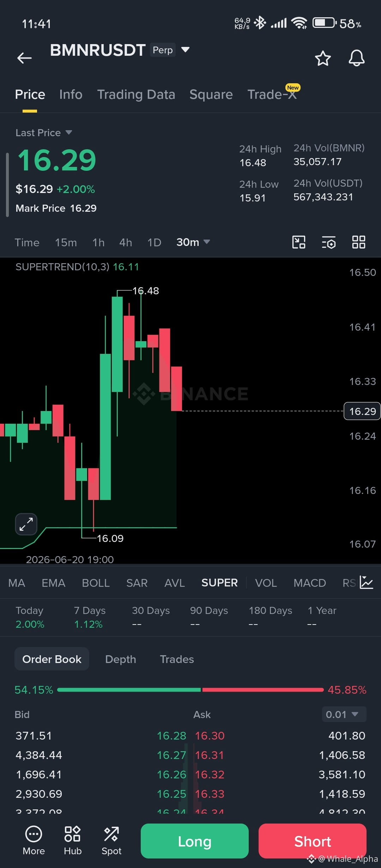Select bid price 16.26
This screenshot has width=381, height=868.
[171, 774]
